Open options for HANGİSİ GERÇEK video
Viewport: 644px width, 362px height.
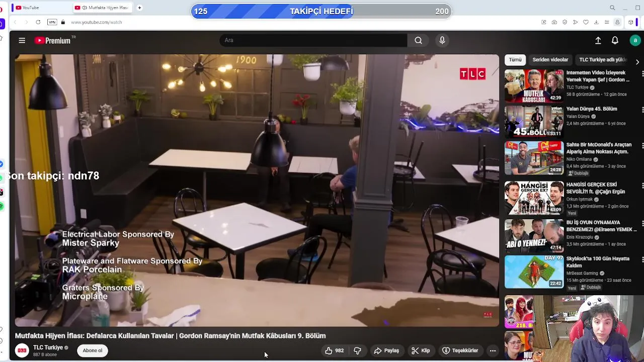click(x=642, y=186)
